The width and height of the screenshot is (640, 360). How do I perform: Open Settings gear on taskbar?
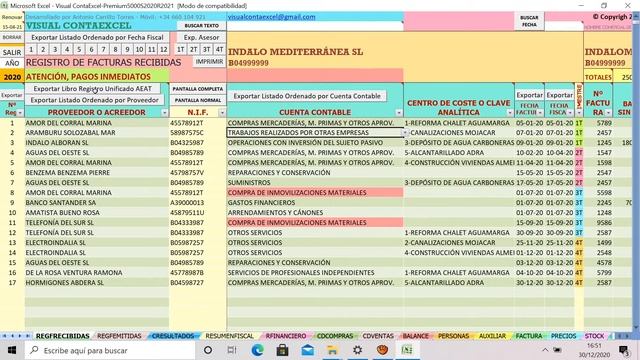[x=357, y=350]
